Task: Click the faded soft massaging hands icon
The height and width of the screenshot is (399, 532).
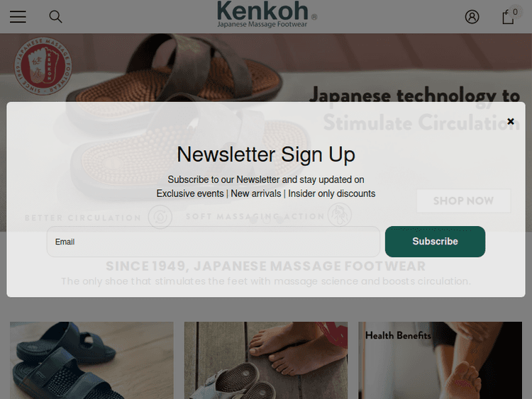Action: point(340,215)
